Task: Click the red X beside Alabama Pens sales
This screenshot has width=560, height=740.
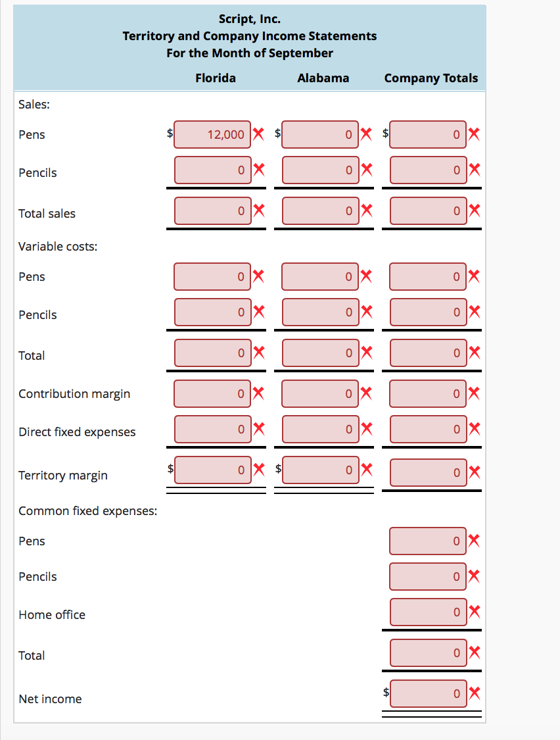Action: point(367,134)
